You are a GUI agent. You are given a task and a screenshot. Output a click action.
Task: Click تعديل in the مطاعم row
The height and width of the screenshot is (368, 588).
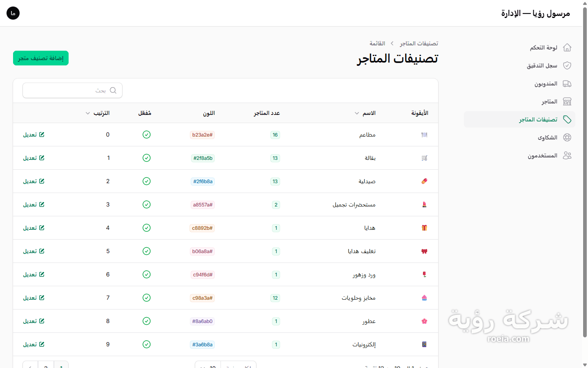(34, 135)
